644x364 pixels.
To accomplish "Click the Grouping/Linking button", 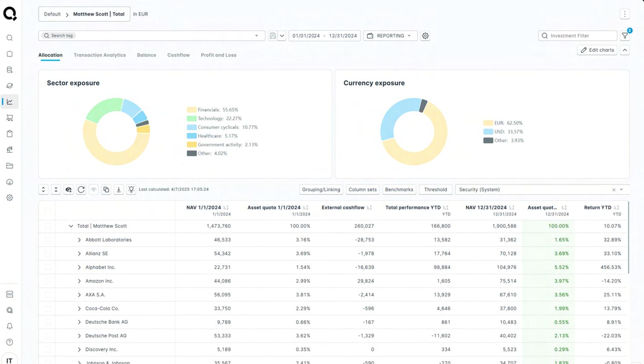I will [x=321, y=189].
